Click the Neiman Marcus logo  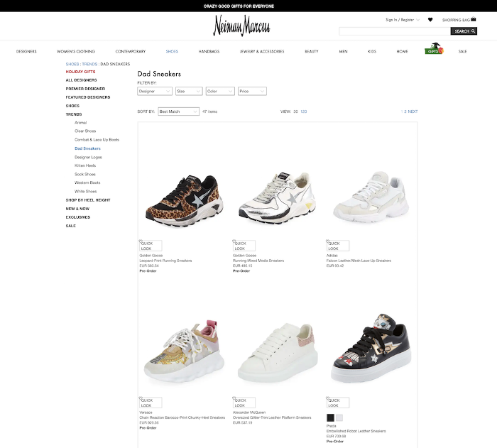point(241,26)
